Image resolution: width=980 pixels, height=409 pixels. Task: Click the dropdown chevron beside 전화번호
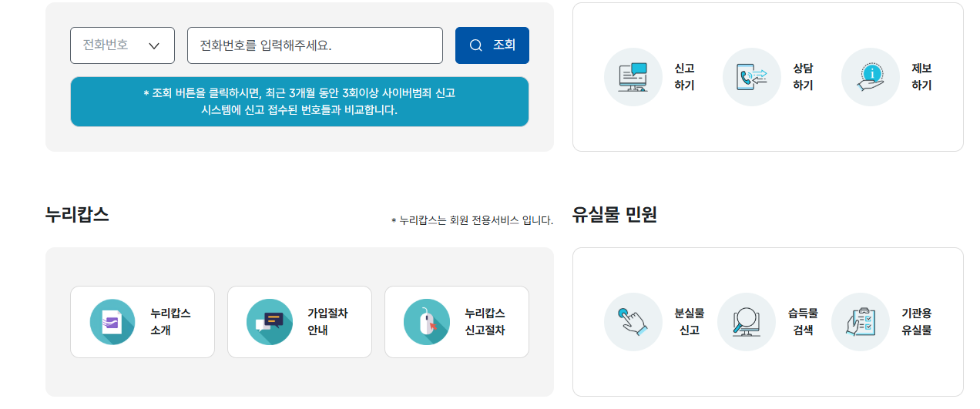click(x=154, y=46)
